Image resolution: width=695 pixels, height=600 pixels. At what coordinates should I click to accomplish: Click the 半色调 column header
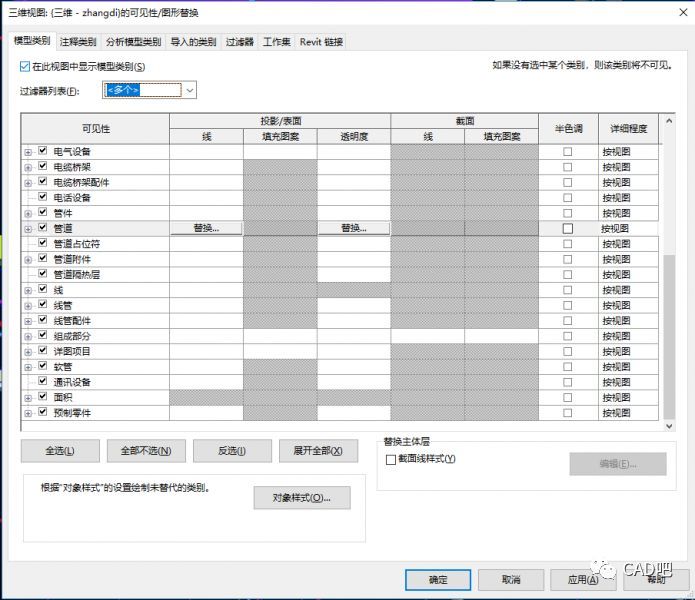pyautogui.click(x=569, y=129)
